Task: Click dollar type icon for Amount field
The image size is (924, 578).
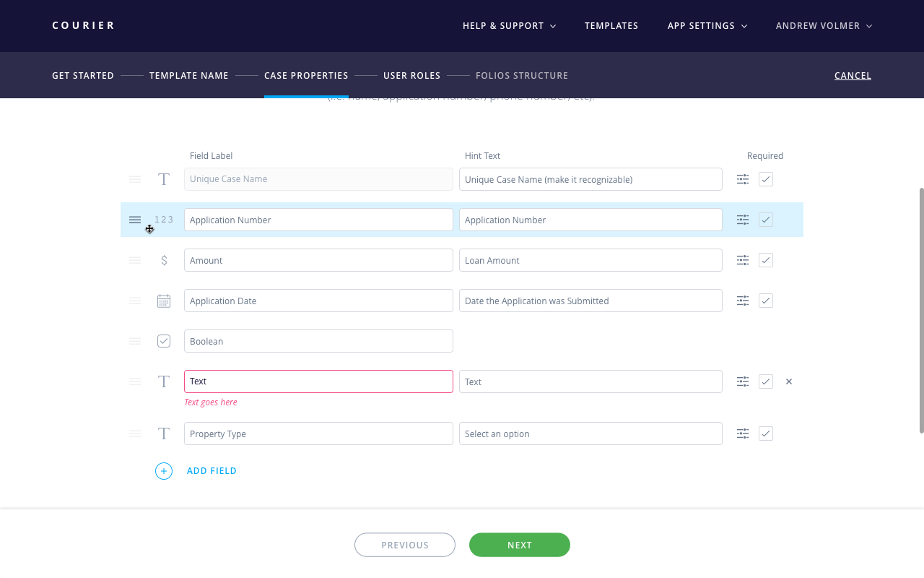Action: 164,260
